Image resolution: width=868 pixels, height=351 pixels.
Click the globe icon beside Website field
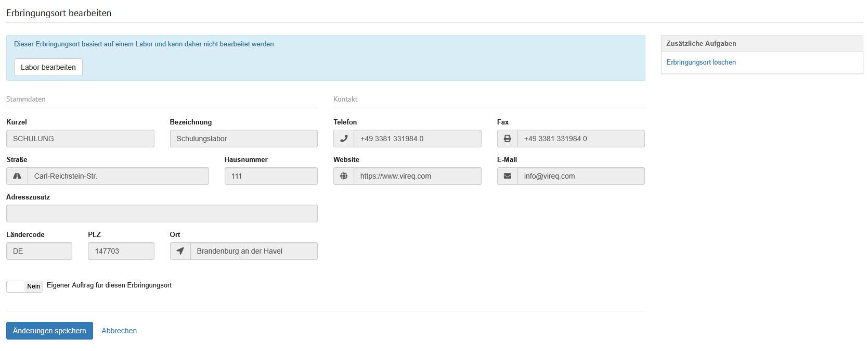(344, 176)
